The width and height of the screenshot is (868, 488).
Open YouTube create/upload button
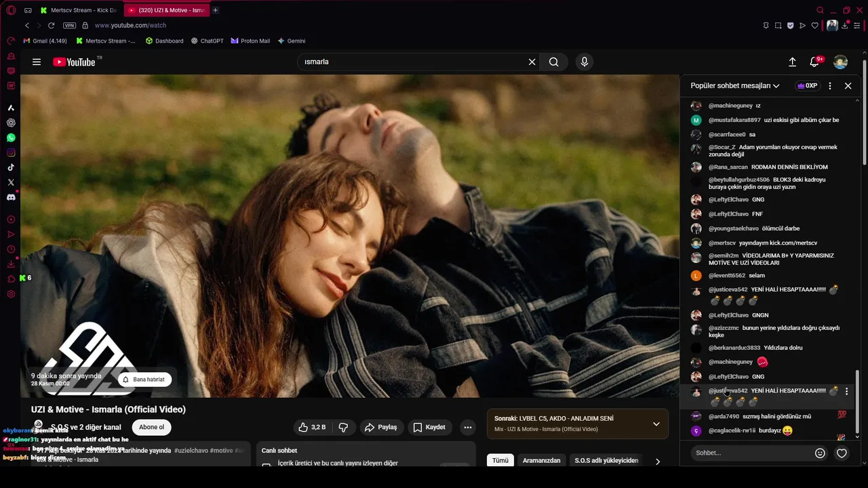792,62
